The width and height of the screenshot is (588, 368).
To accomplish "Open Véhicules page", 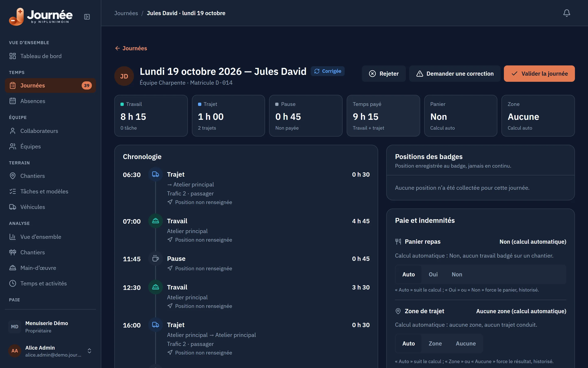I will (50, 207).
